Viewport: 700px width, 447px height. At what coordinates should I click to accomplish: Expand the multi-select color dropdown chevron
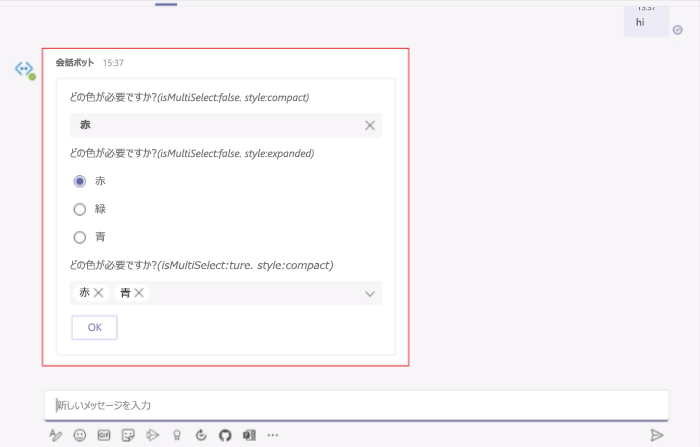click(x=370, y=293)
